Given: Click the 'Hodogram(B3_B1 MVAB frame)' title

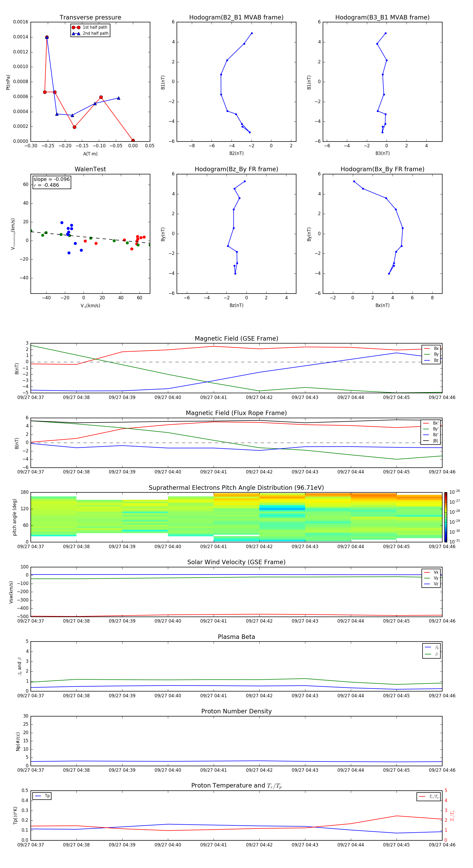Looking at the screenshot, I should [x=382, y=18].
